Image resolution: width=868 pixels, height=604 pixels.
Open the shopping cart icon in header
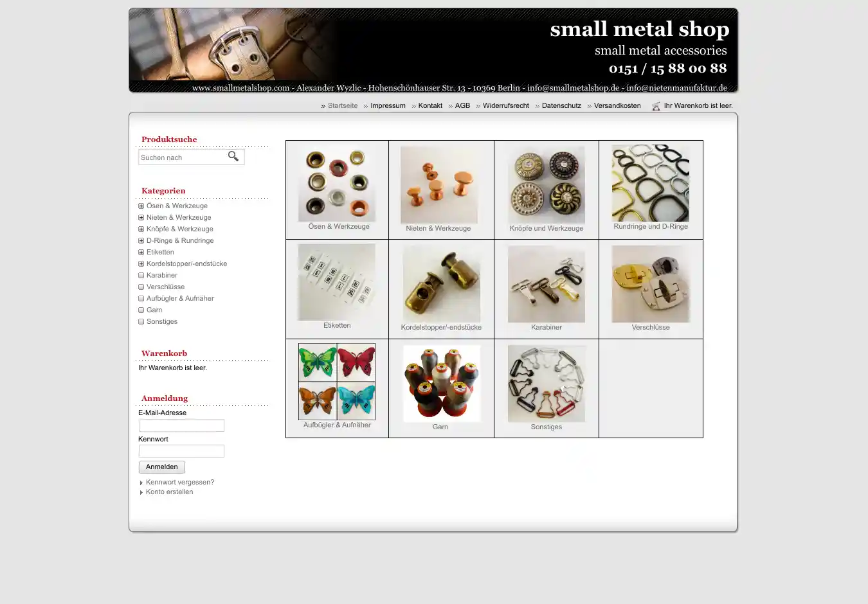[x=656, y=106]
